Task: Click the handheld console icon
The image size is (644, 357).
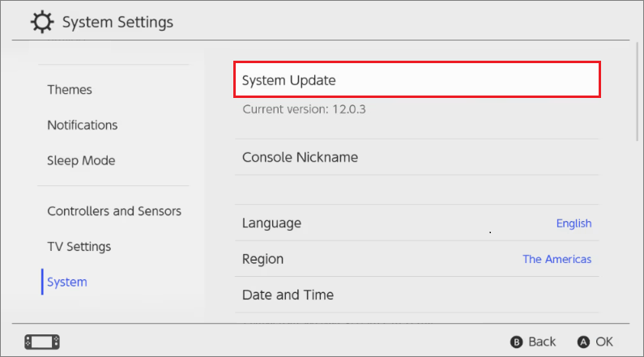Action: click(43, 341)
